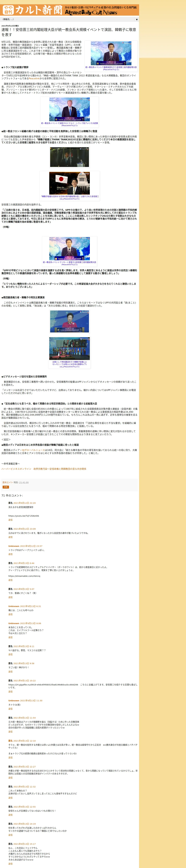Screen dimensions: 186x868
Task: Click 返信 under the 23:09 comment
Action: click(10, 537)
